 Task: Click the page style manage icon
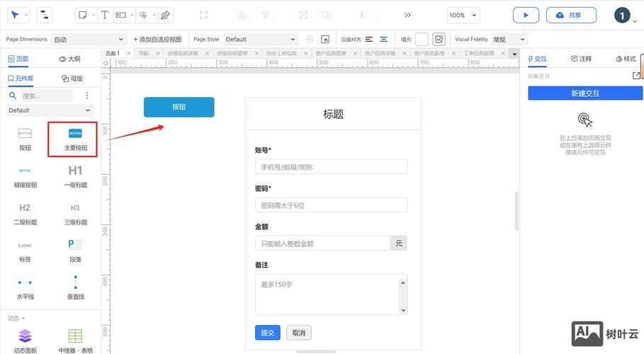325,40
